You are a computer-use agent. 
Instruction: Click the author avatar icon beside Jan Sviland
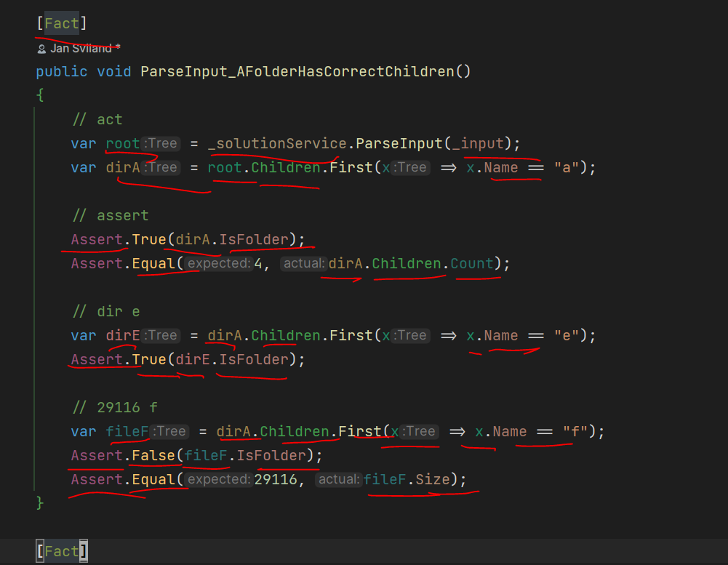(x=41, y=48)
